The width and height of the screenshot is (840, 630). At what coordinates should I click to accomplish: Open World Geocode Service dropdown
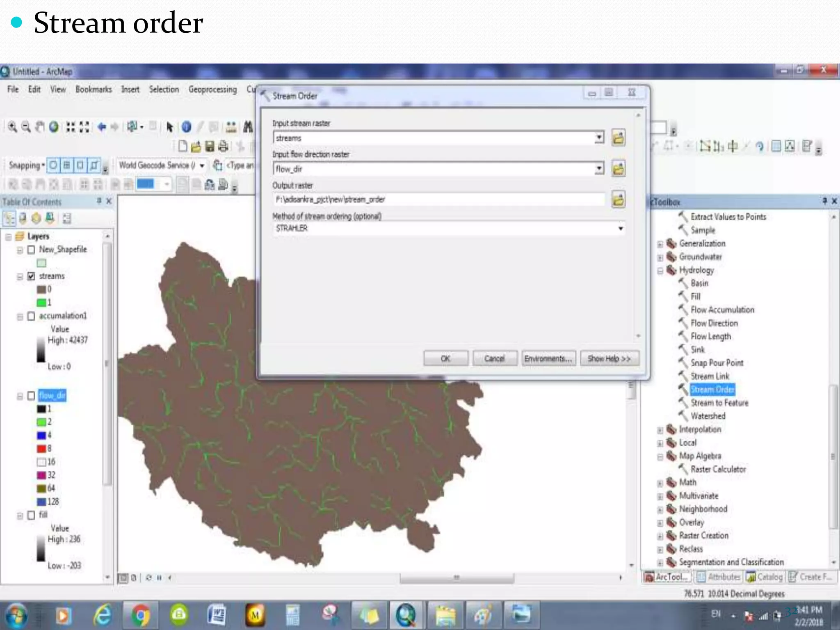pos(202,166)
